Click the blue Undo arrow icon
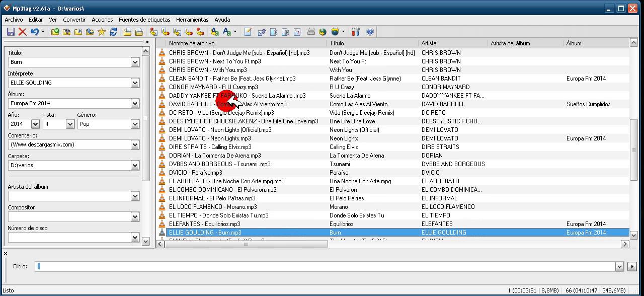Viewport: 644px width, 296px height. point(35,32)
